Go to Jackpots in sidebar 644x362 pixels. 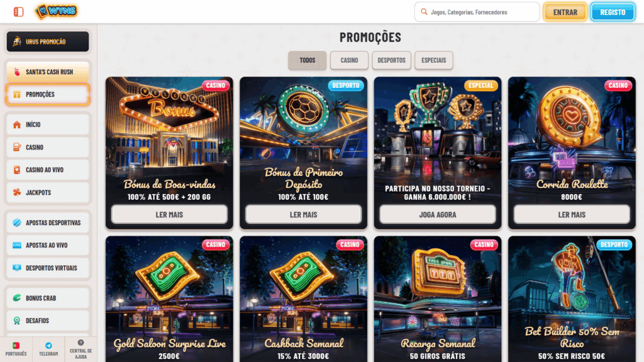coord(48,192)
